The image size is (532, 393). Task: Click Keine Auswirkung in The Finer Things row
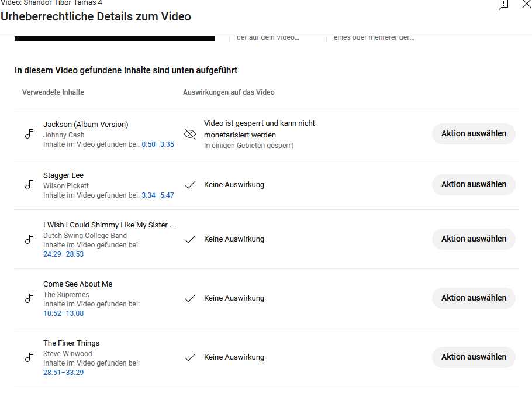tap(234, 357)
